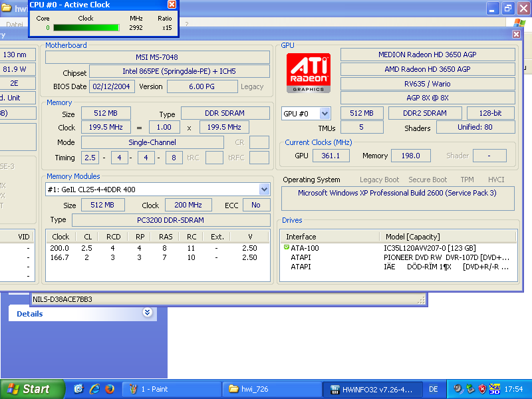Expand the Details panel chevron
Image resolution: width=532 pixels, height=399 pixels.
pos(147,313)
